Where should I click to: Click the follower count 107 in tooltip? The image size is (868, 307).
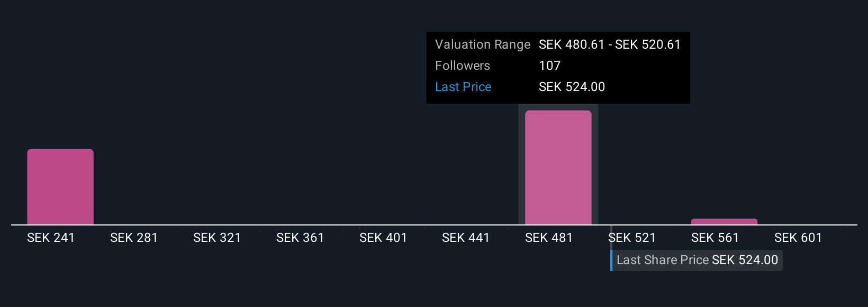[549, 66]
